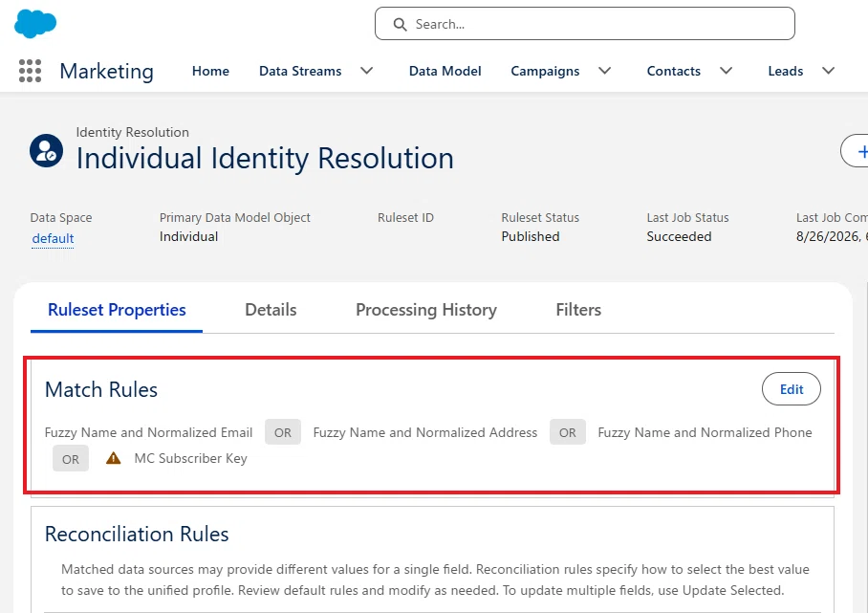Screen dimensions: 868x613
Task: Open the Campaigns nav item
Action: (545, 71)
